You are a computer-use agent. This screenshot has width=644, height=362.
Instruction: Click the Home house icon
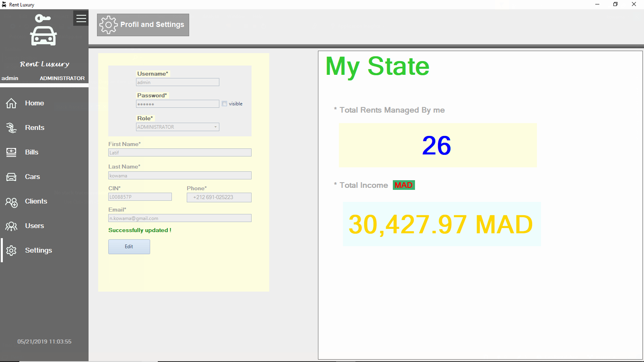[x=11, y=103]
